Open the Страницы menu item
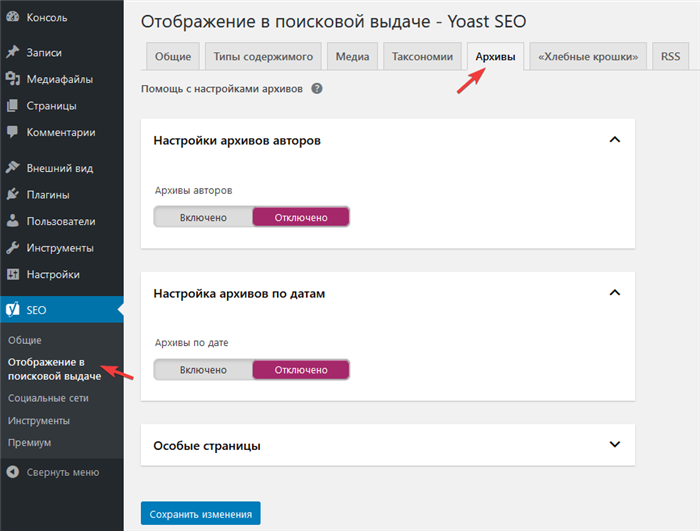The width and height of the screenshot is (700, 531). pyautogui.click(x=62, y=106)
